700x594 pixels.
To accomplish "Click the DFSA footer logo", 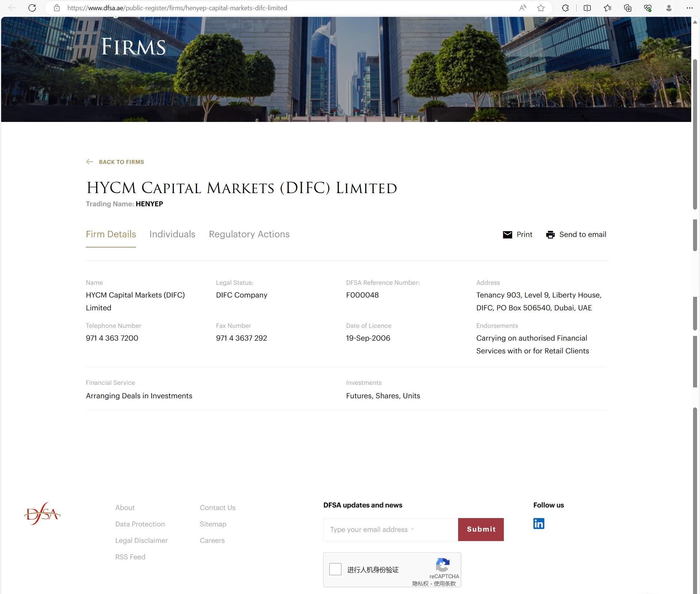I will pos(42,514).
